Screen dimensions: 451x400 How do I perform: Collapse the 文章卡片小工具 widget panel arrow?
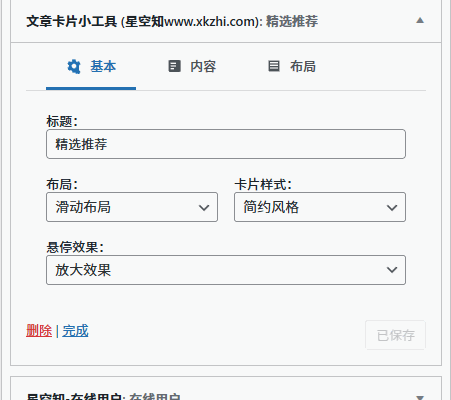(420, 21)
